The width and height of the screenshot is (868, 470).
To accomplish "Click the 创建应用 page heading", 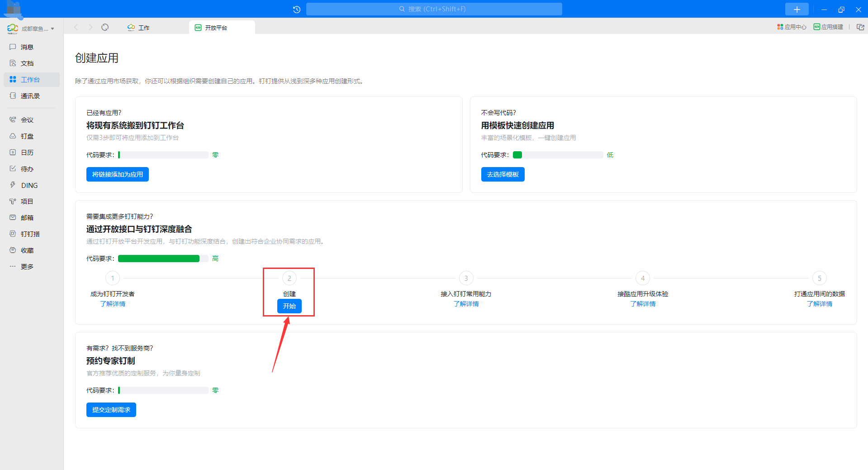I will pos(97,58).
